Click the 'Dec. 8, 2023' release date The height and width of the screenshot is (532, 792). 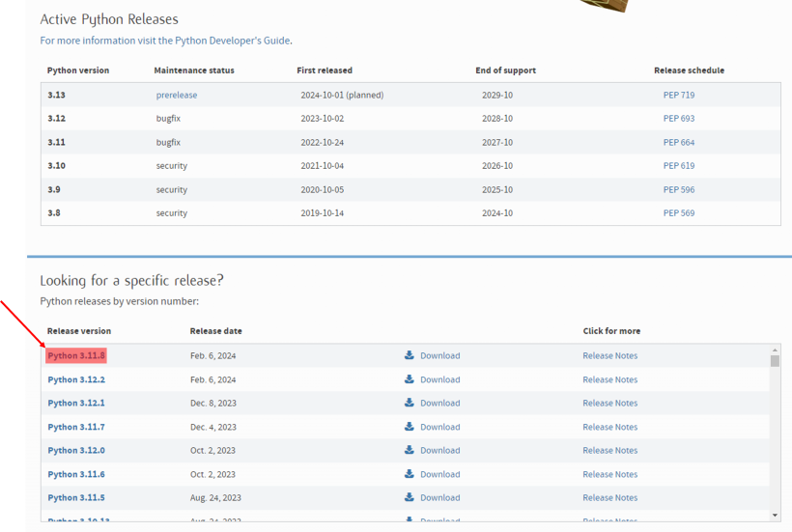(x=213, y=403)
